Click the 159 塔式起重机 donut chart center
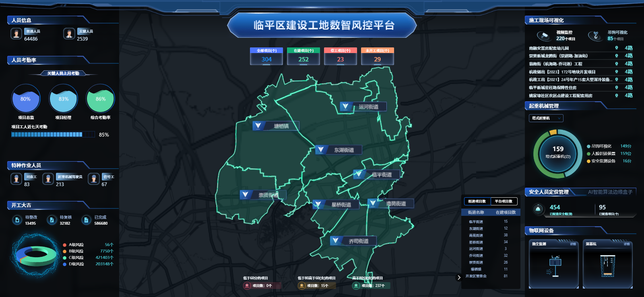The width and height of the screenshot is (644, 297). click(x=558, y=154)
